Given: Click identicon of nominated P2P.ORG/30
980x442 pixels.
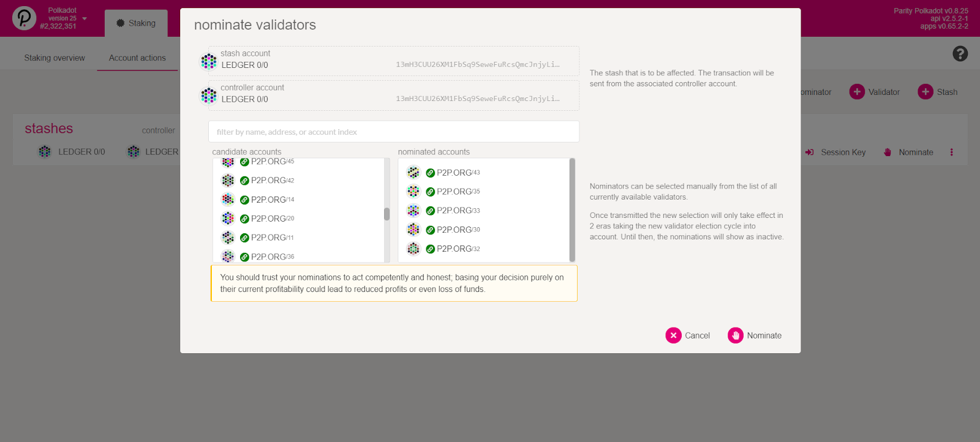Looking at the screenshot, I should click(x=413, y=229).
